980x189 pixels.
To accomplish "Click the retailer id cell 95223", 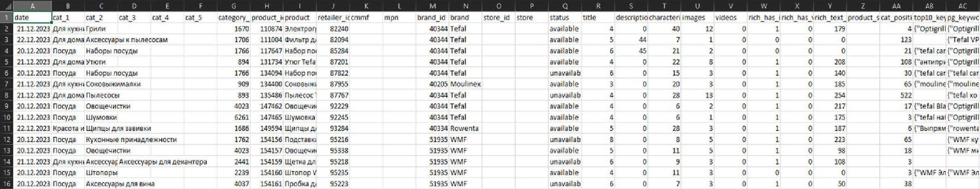I will (x=333, y=183).
